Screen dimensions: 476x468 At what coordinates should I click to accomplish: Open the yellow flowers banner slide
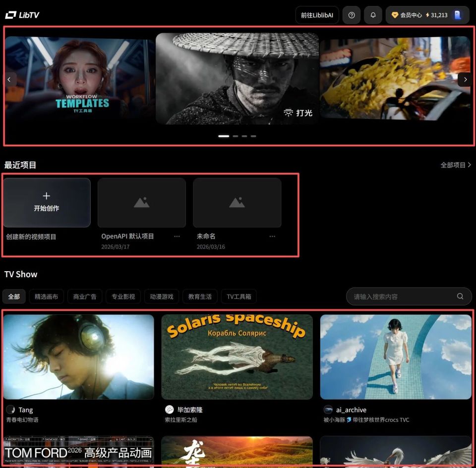pos(395,78)
